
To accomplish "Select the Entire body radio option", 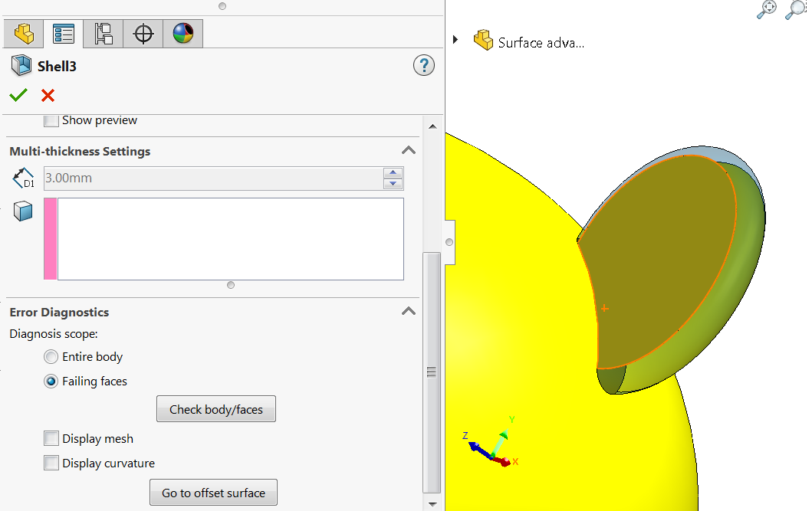I will [x=51, y=357].
